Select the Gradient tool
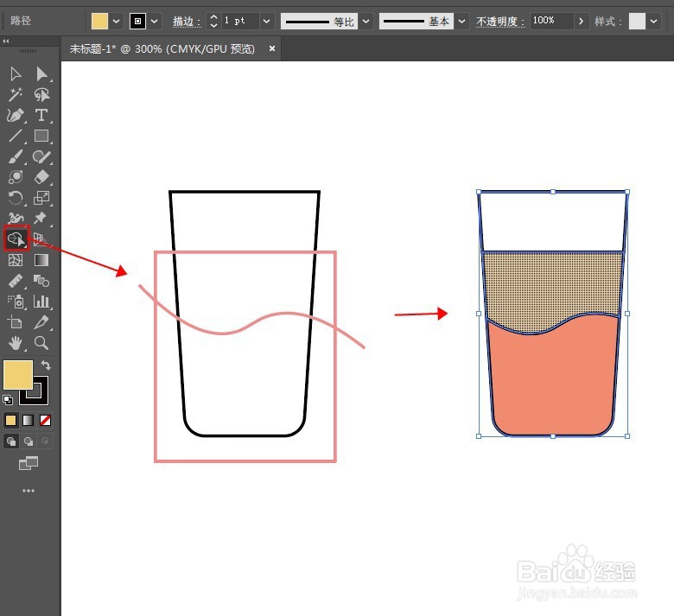Viewport: 674px width, 616px height. [41, 260]
